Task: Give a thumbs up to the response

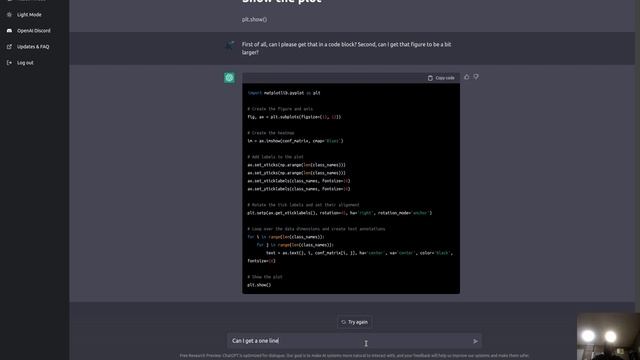Action: pos(467,77)
